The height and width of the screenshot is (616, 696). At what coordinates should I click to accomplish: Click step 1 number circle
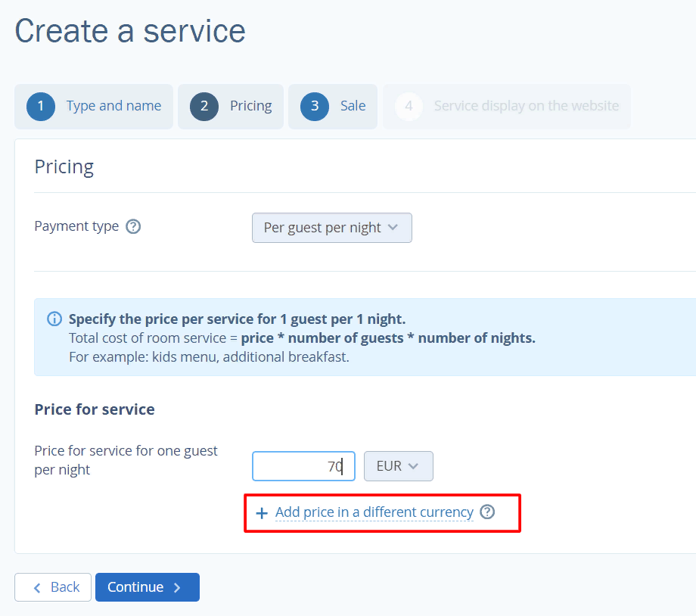[x=41, y=106]
